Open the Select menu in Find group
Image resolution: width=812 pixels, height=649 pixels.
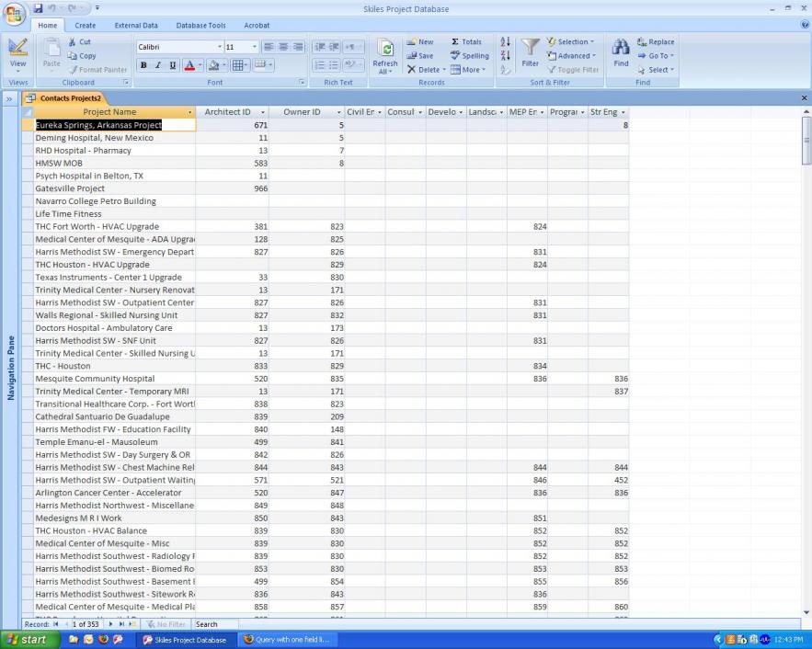(x=656, y=70)
